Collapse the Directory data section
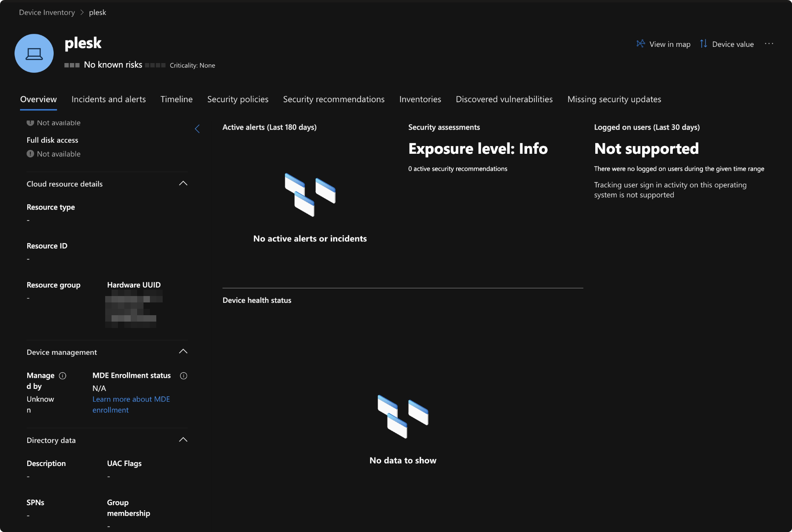This screenshot has height=532, width=792. (183, 439)
